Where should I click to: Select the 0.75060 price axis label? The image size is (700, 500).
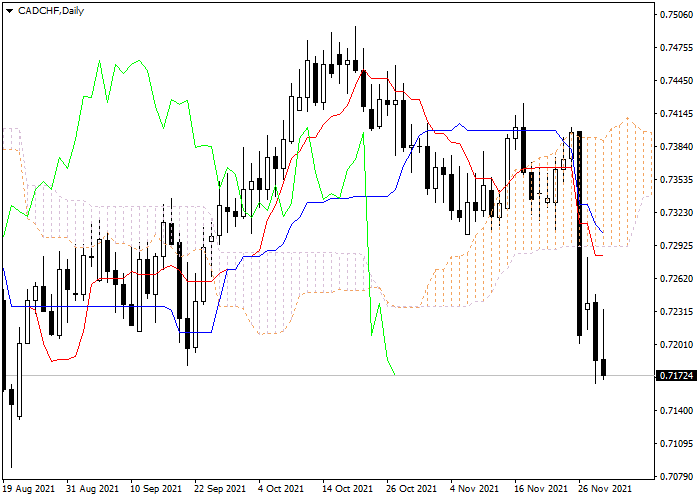tap(676, 15)
